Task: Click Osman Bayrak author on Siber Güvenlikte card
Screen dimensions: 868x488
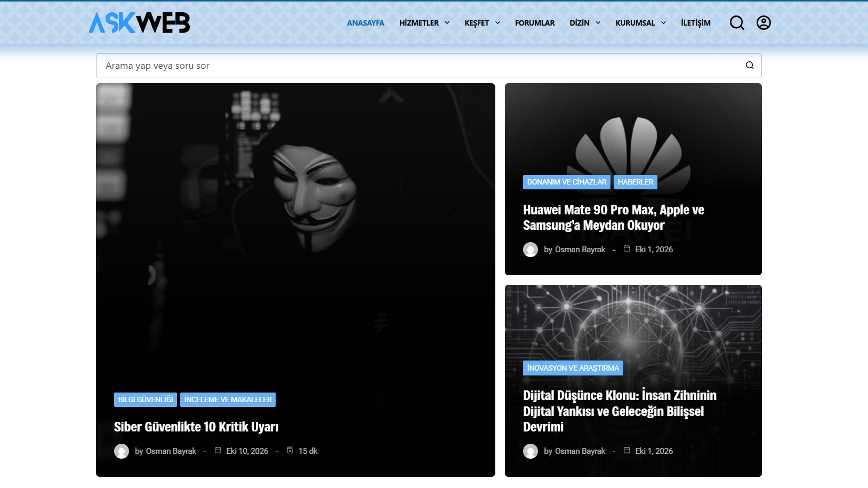Action: click(171, 451)
